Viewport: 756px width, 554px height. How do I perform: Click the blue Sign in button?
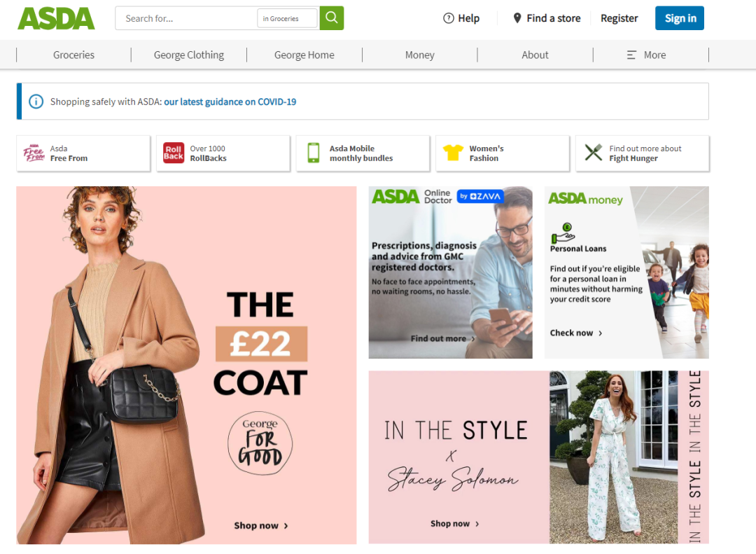tap(680, 18)
